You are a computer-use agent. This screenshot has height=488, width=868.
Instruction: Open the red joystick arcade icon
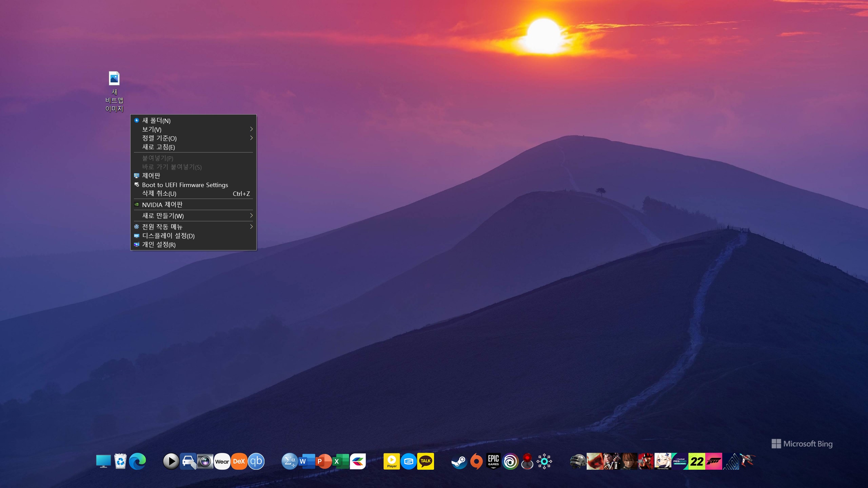pyautogui.click(x=527, y=461)
